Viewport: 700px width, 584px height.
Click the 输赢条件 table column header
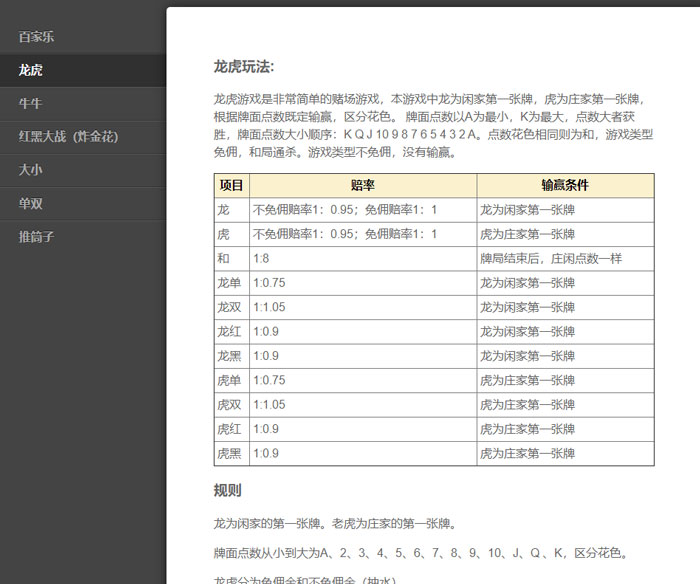(565, 186)
